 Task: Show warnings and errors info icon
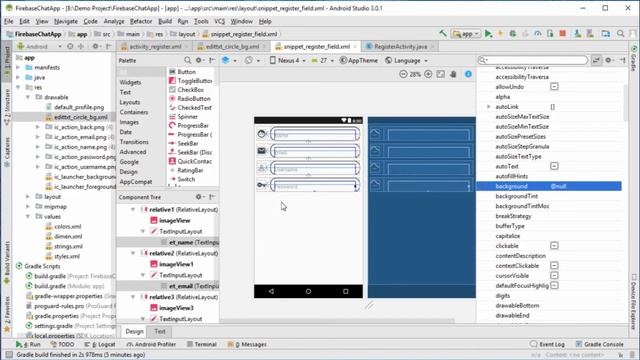tap(468, 74)
